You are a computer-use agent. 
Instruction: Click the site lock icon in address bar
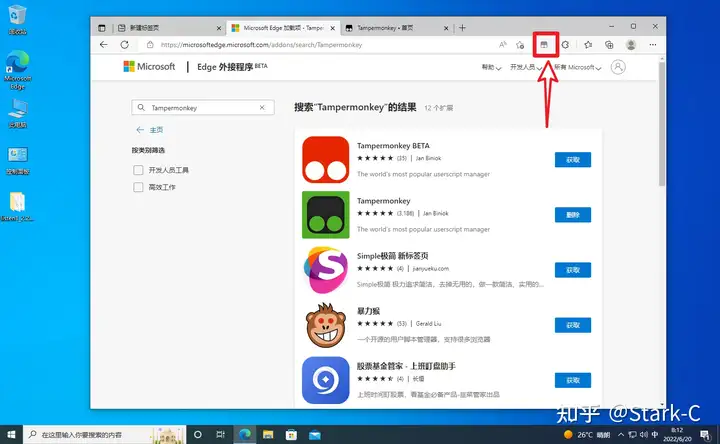tap(150, 45)
